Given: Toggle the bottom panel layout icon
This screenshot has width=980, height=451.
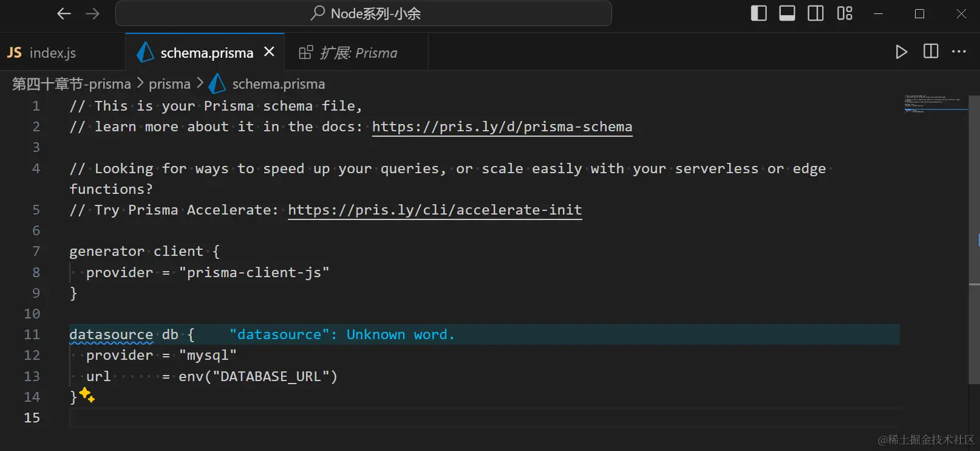Looking at the screenshot, I should (787, 13).
